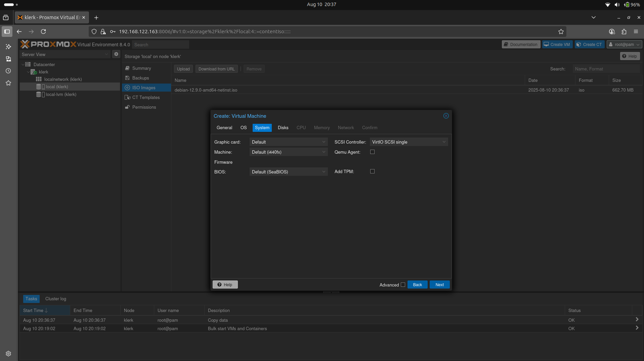
Task: Enable the Add TPM checkbox
Action: pyautogui.click(x=372, y=171)
